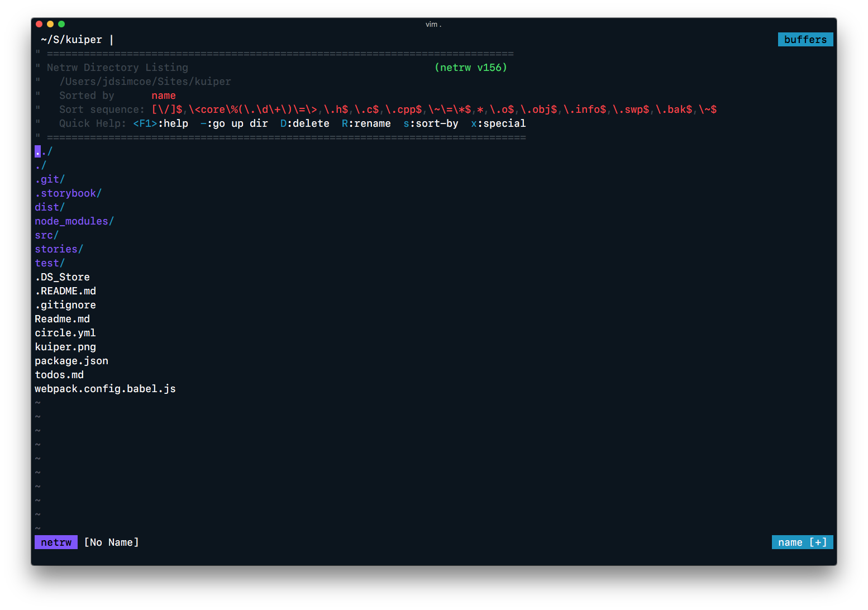Click the <F1>:help quick help hint
The width and height of the screenshot is (868, 610).
(x=160, y=123)
